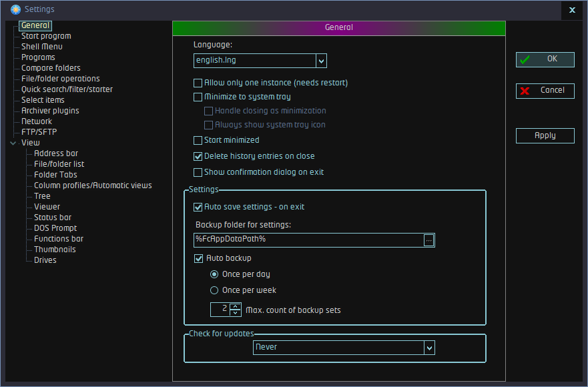Select Folder Tabs in the tree

55,175
